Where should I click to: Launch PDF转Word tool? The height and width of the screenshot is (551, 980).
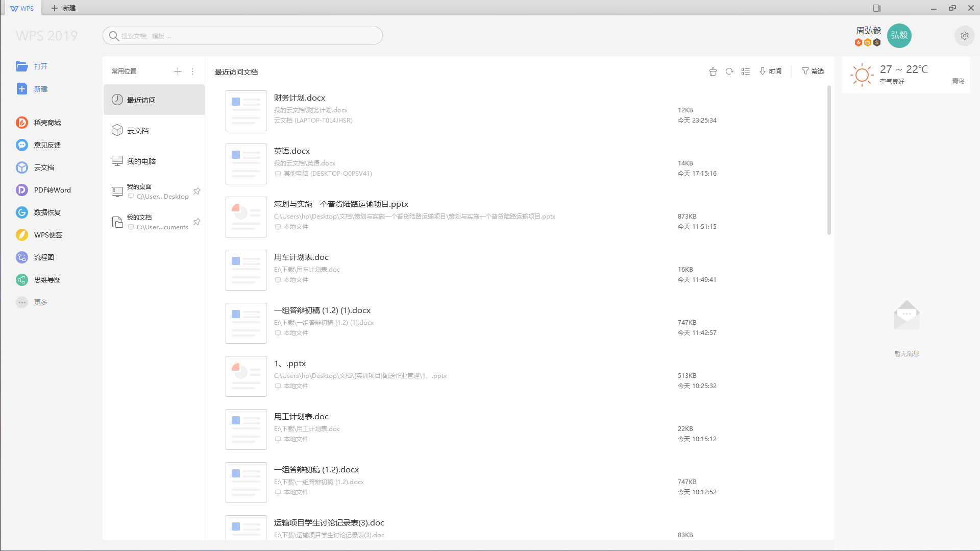(43, 190)
